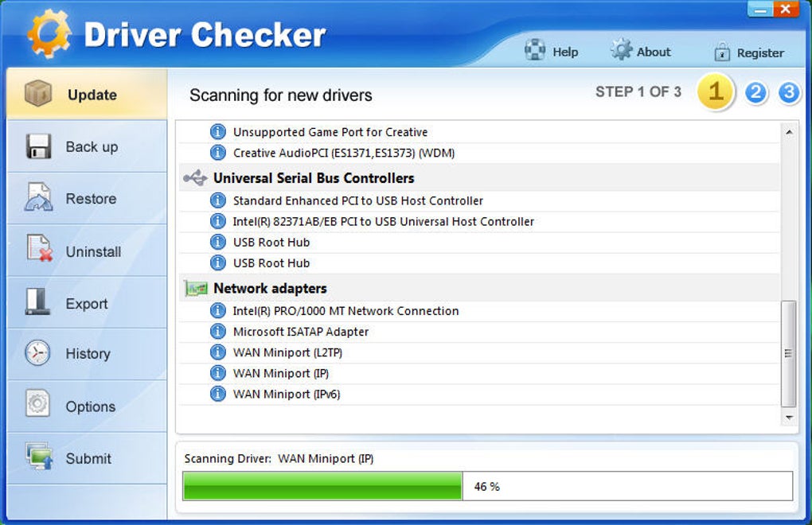Open About in the top bar
The width and height of the screenshot is (812, 525).
(654, 52)
